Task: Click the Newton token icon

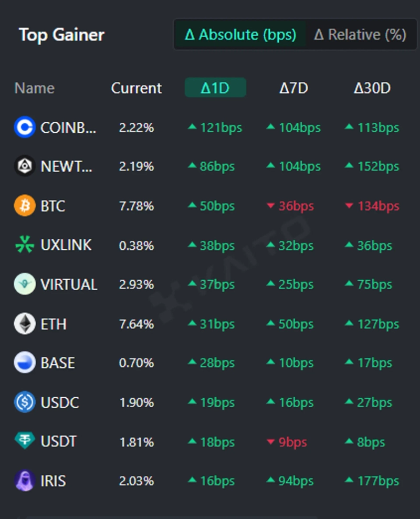Action: point(25,166)
